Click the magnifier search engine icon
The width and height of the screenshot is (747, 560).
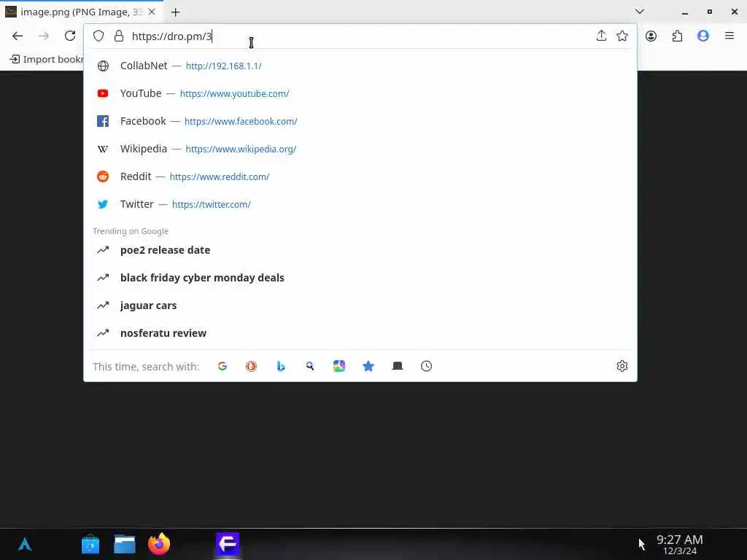[x=309, y=366]
